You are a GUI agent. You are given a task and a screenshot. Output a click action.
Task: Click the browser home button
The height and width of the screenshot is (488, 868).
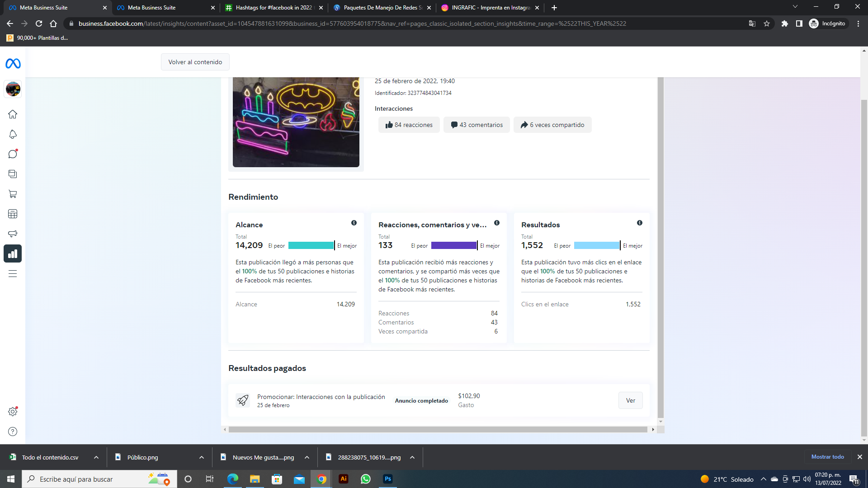click(x=53, y=23)
